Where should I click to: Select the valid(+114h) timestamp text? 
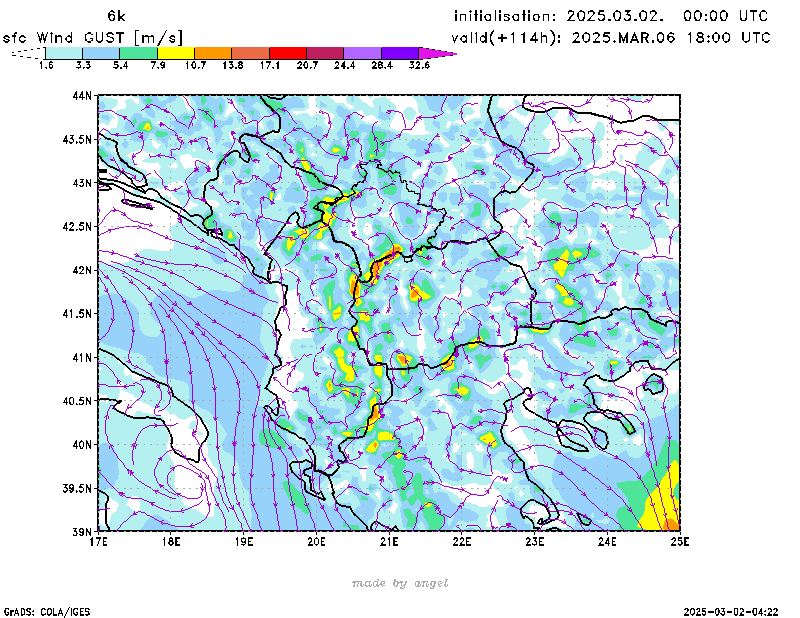pos(612,37)
